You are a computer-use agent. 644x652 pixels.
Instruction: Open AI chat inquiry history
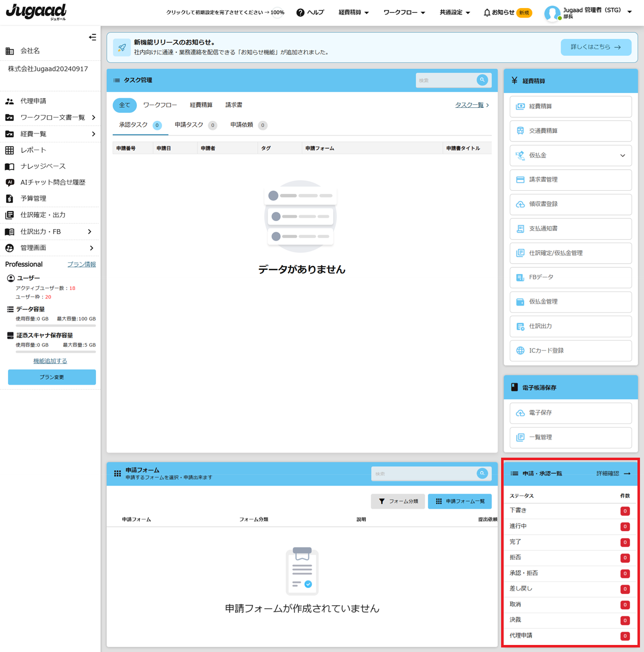52,182
